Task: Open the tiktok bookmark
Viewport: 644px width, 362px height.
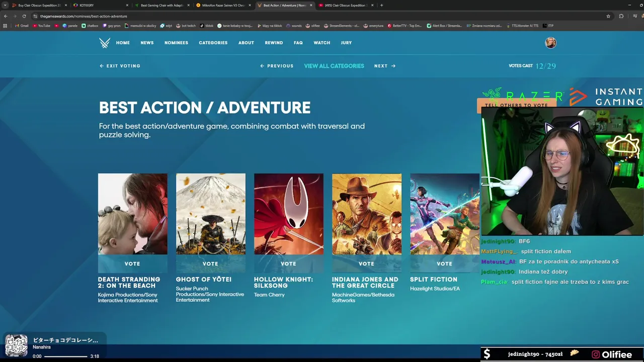Action: pos(207,26)
